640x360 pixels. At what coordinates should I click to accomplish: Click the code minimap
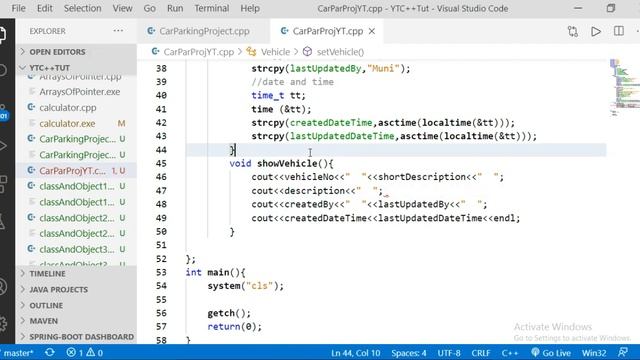point(624,88)
